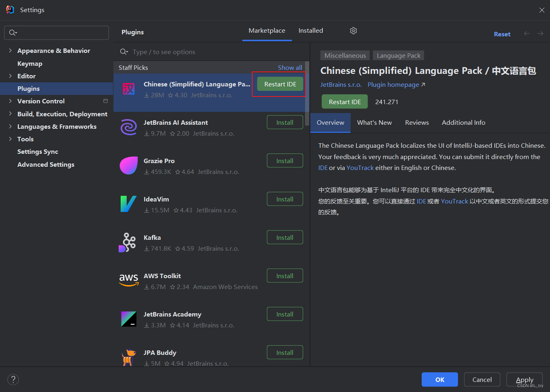Open IDE link in English description
The image size is (550, 392).
coord(323,168)
